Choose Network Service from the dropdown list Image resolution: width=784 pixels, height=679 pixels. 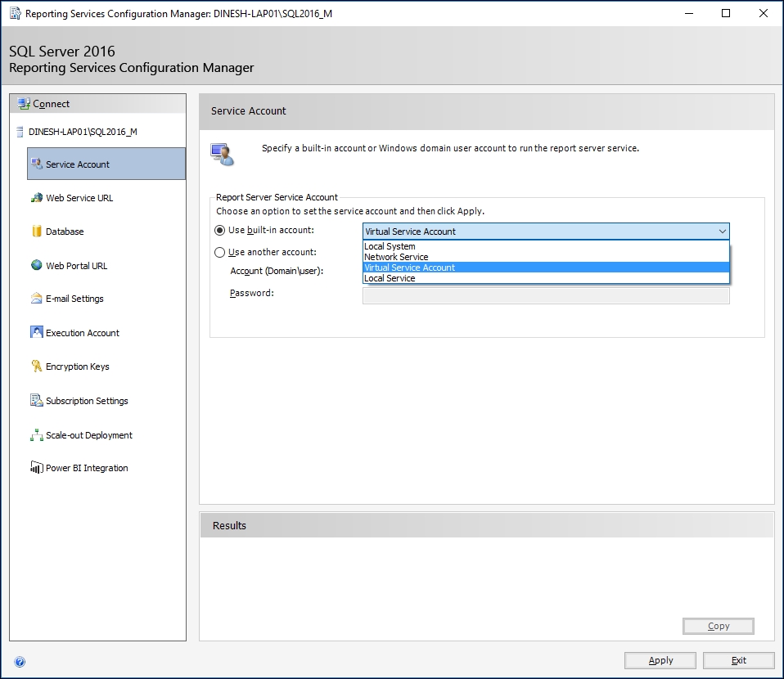(546, 257)
